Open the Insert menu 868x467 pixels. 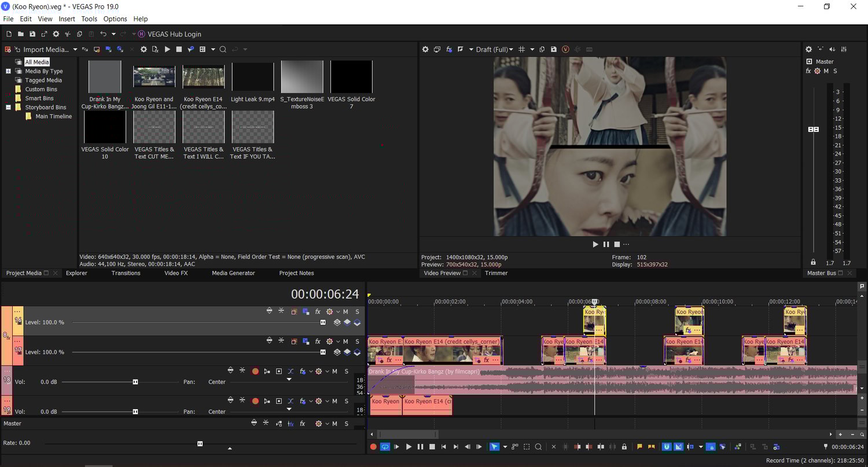pyautogui.click(x=67, y=19)
